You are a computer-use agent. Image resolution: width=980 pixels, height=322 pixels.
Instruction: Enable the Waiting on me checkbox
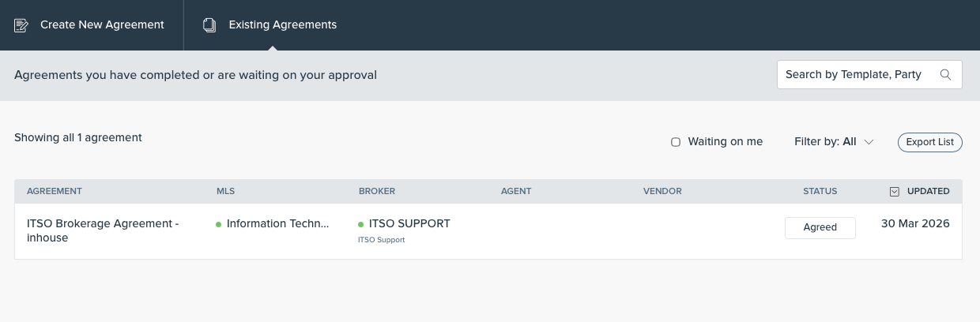point(676,142)
